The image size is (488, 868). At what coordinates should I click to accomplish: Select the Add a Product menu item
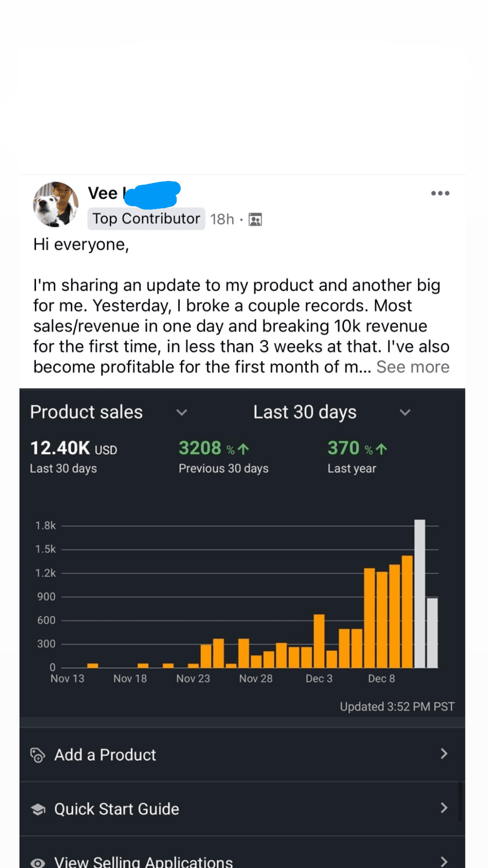tap(105, 755)
